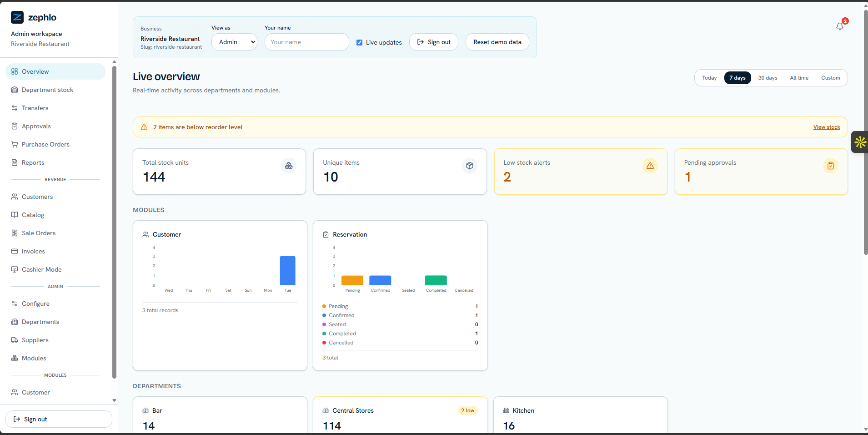Click the Seated legend row

tap(400, 324)
